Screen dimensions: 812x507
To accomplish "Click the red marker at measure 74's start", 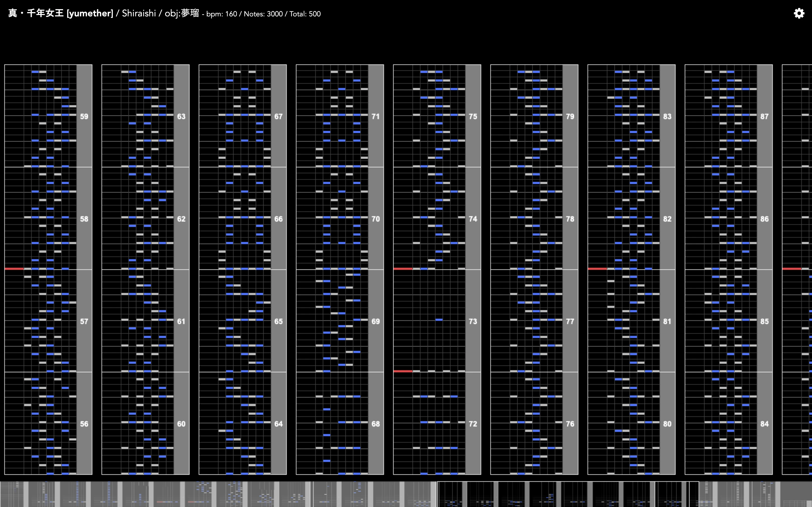I will click(403, 269).
